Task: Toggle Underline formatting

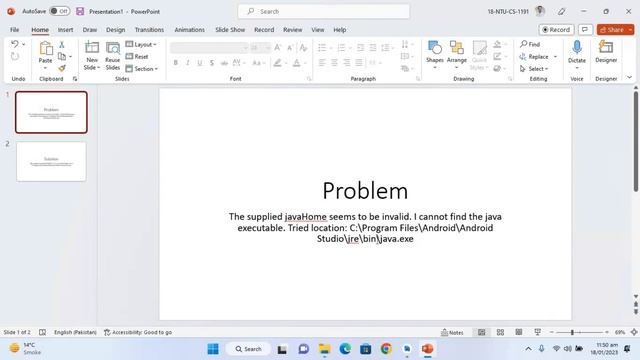Action: tap(200, 63)
